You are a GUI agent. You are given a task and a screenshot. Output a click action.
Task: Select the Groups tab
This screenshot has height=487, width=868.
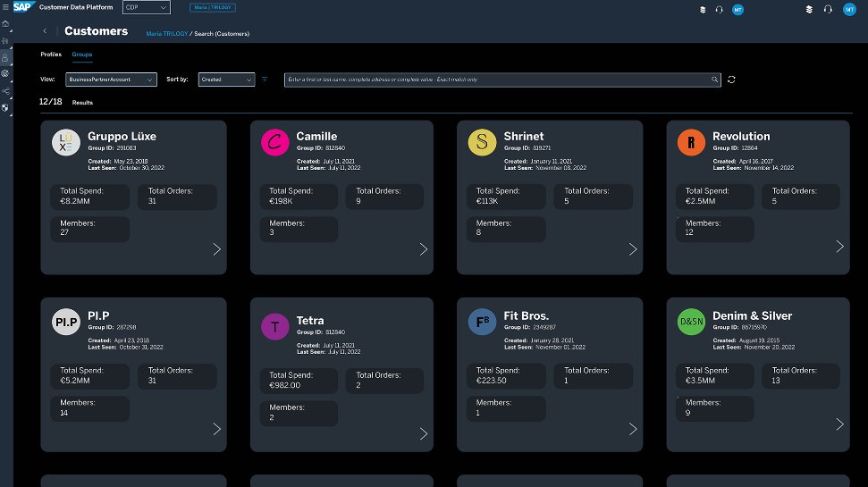(82, 55)
